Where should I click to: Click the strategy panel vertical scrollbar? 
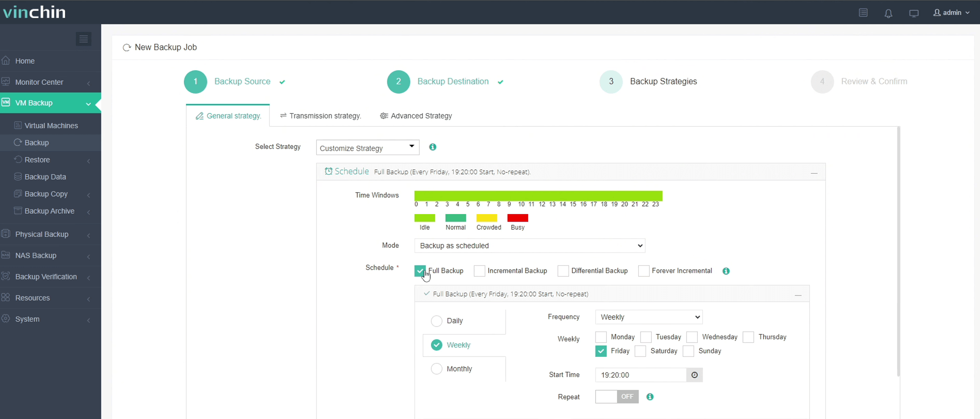click(x=898, y=251)
